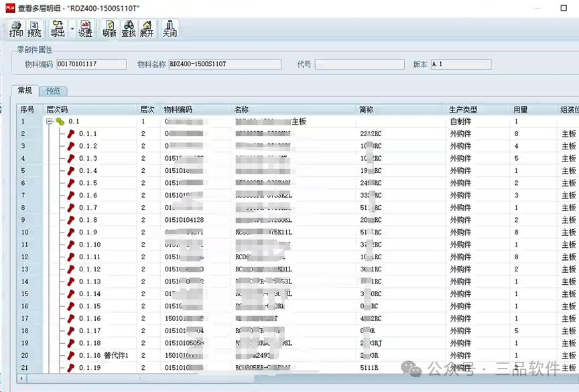Switch to the 预览 tab

tap(53, 91)
